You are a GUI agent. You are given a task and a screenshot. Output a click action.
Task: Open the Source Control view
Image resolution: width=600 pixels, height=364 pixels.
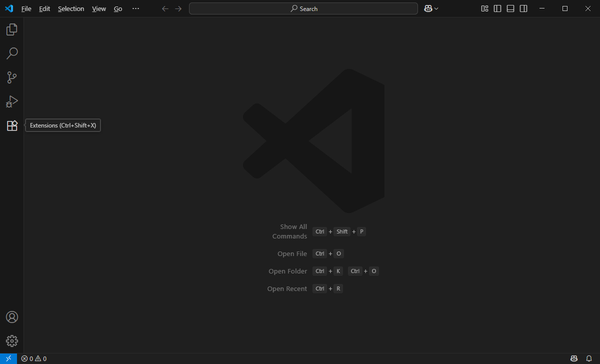(12, 77)
